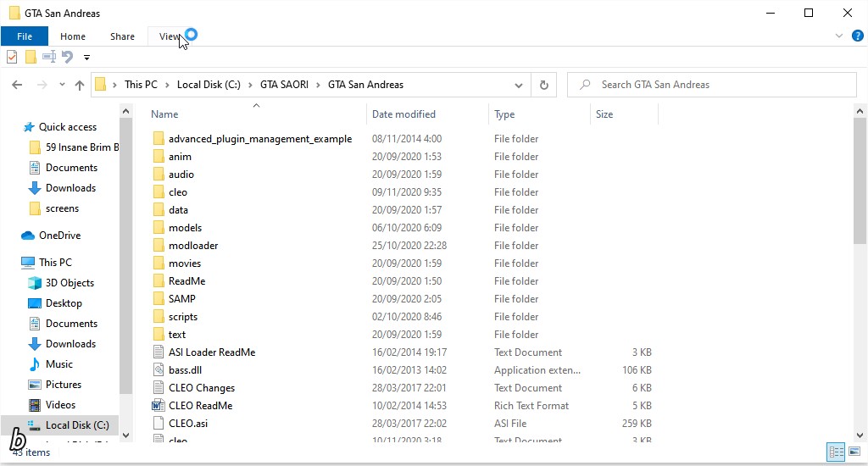This screenshot has height=466, width=868.
Task: Click the Undo icon in quick access toolbar
Action: (68, 57)
